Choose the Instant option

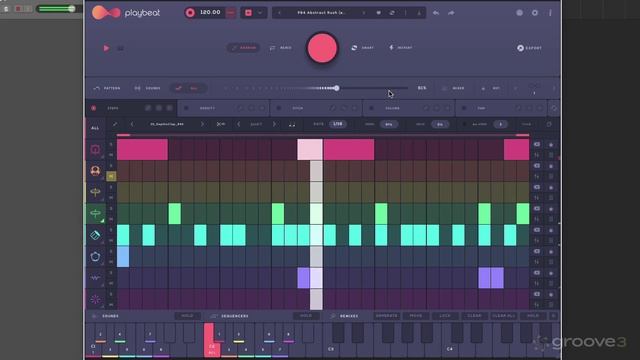(400, 48)
